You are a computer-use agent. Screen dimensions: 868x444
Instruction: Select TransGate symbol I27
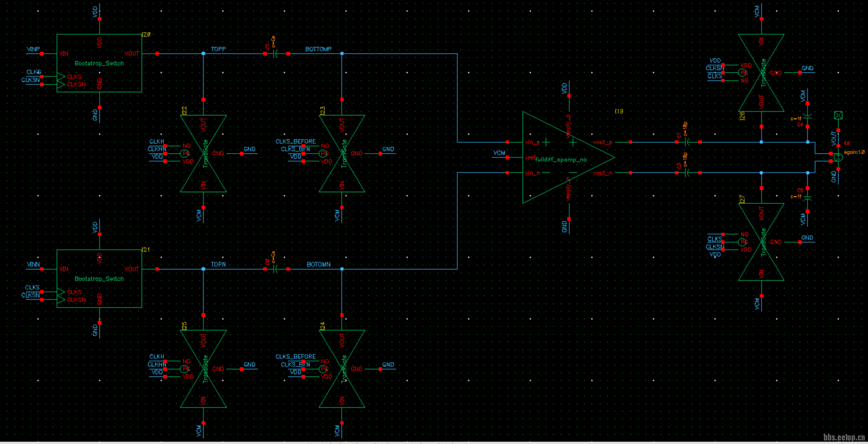click(x=761, y=242)
